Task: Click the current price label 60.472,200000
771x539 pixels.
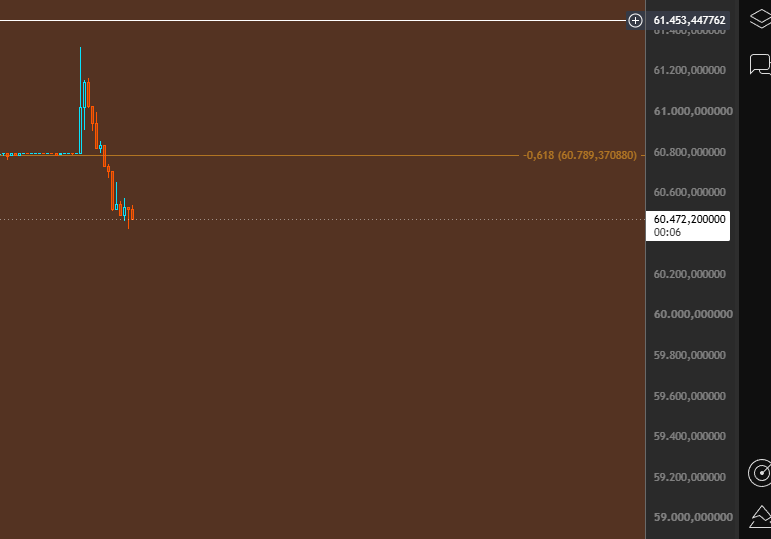Action: pyautogui.click(x=689, y=219)
